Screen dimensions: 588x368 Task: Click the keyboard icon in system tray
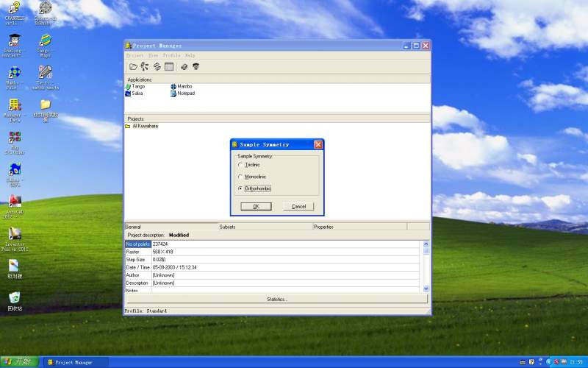(x=523, y=362)
